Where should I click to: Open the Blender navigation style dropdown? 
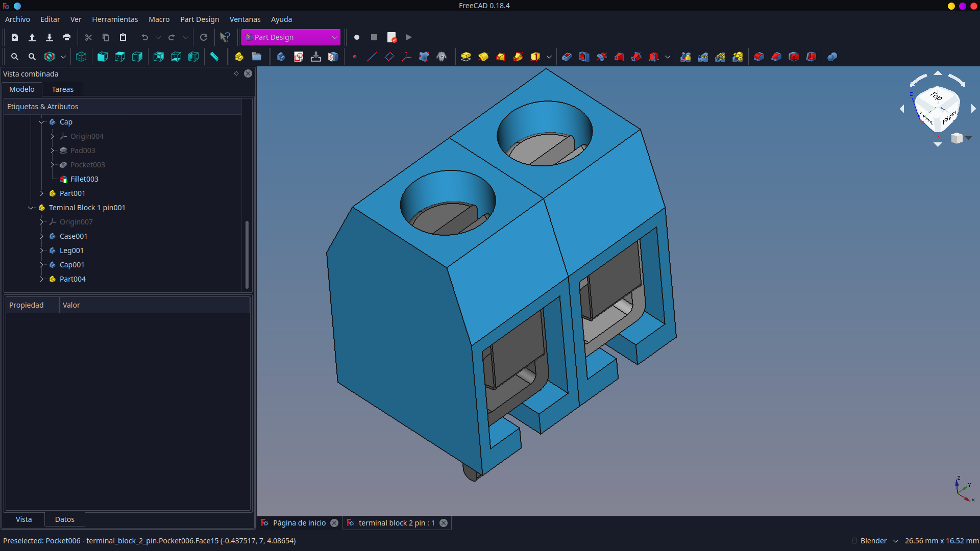tap(879, 541)
